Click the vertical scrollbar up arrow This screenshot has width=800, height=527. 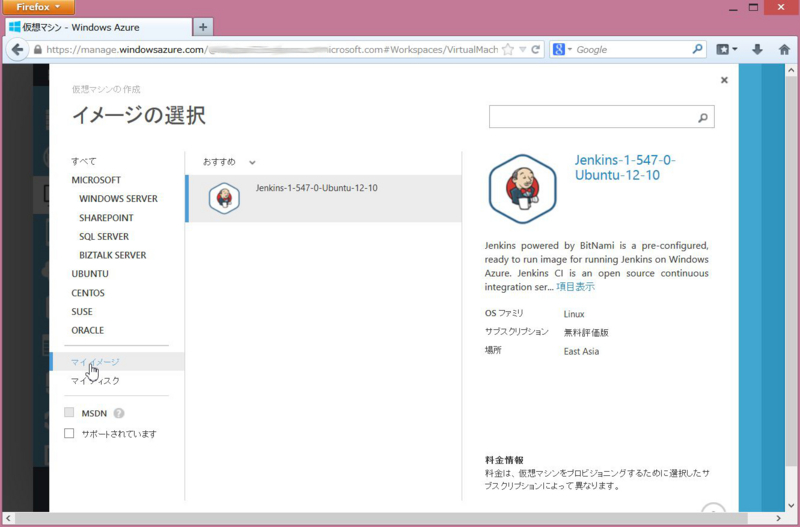pos(792,70)
